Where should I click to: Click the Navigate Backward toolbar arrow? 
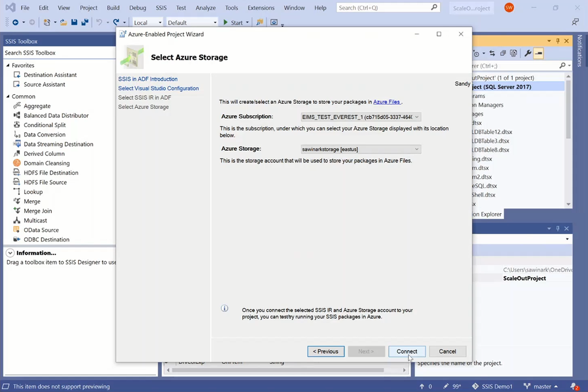(x=15, y=22)
